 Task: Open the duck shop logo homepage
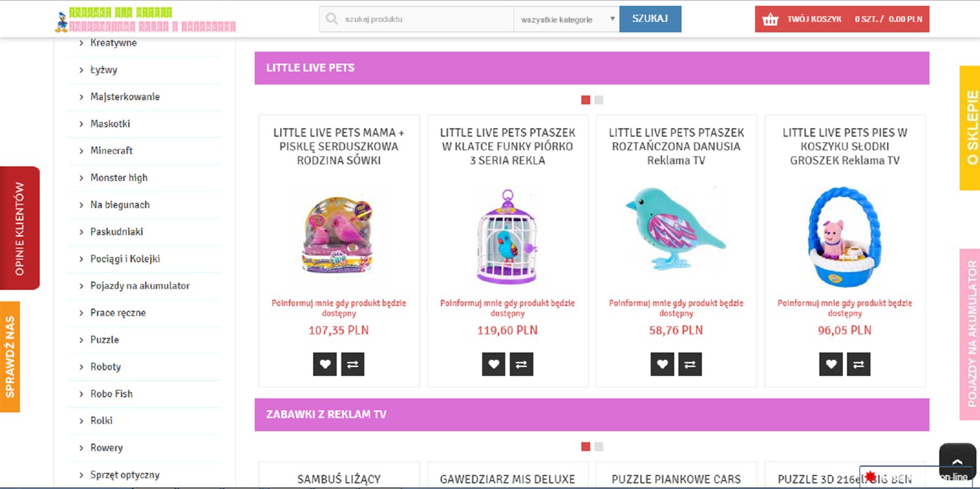(x=145, y=20)
